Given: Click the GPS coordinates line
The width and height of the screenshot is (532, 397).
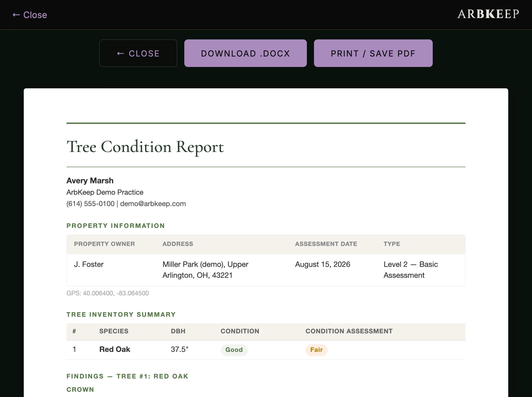Looking at the screenshot, I should point(108,293).
